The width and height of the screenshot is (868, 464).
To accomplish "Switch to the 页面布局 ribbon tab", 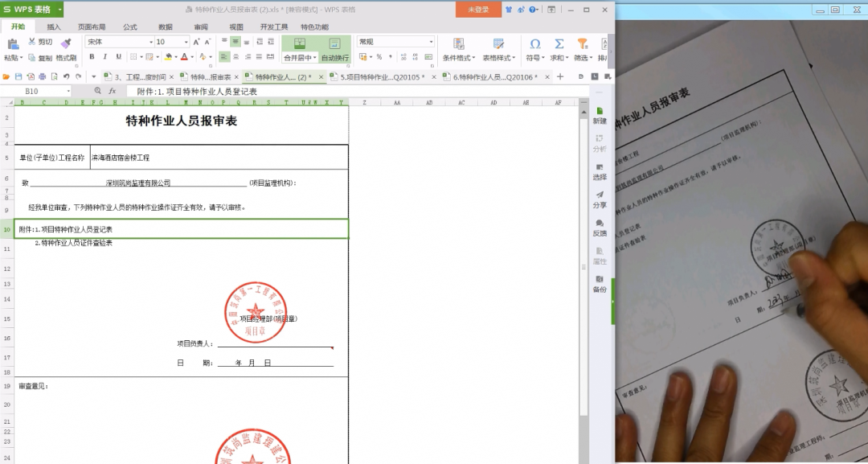I will pyautogui.click(x=91, y=27).
